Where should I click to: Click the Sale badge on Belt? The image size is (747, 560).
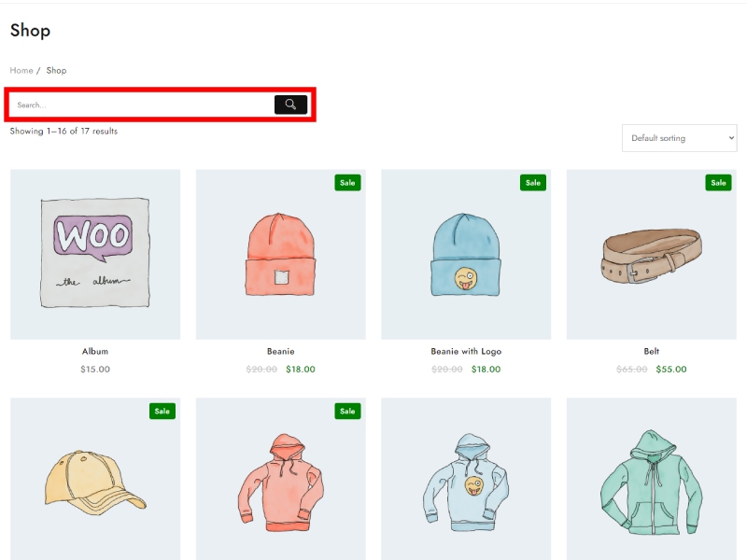point(718,183)
